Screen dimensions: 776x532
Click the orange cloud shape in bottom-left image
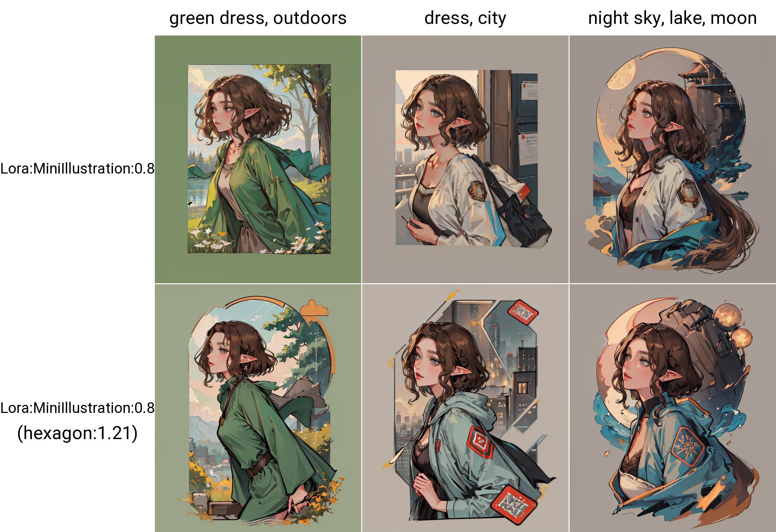tap(314, 307)
